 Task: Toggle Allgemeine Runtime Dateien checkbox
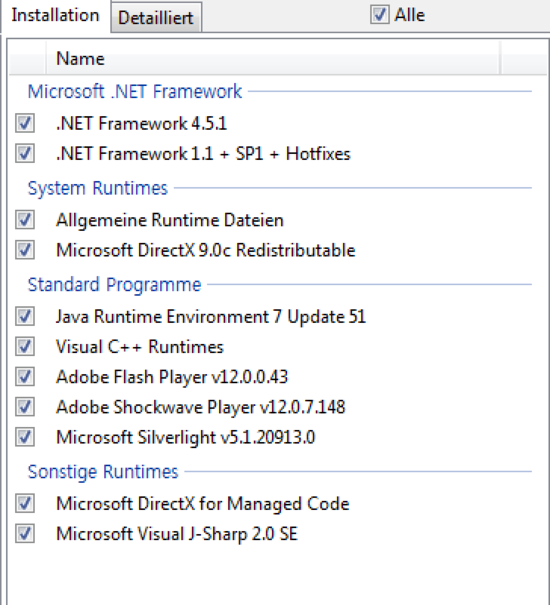pyautogui.click(x=25, y=220)
